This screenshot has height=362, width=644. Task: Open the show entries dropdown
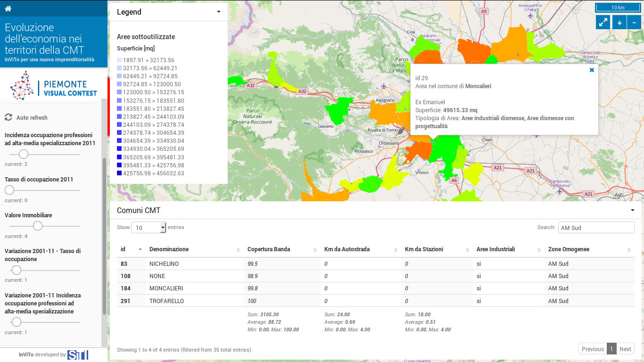click(149, 228)
